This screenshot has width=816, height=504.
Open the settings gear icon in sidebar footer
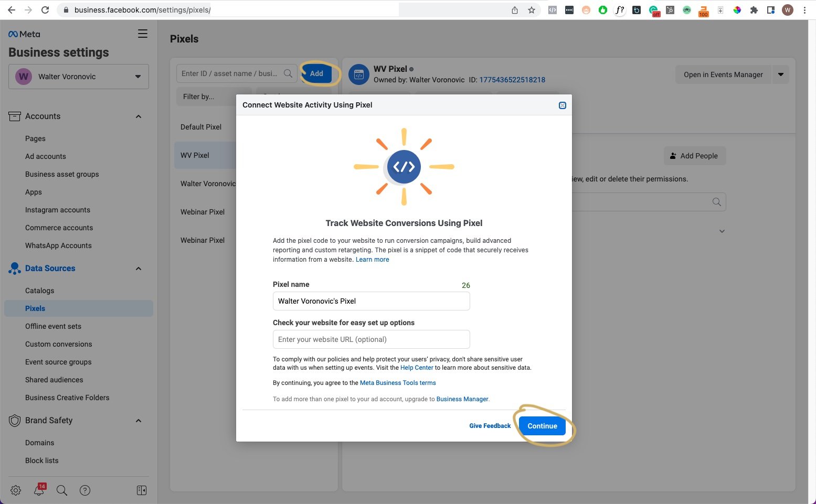pyautogui.click(x=16, y=490)
